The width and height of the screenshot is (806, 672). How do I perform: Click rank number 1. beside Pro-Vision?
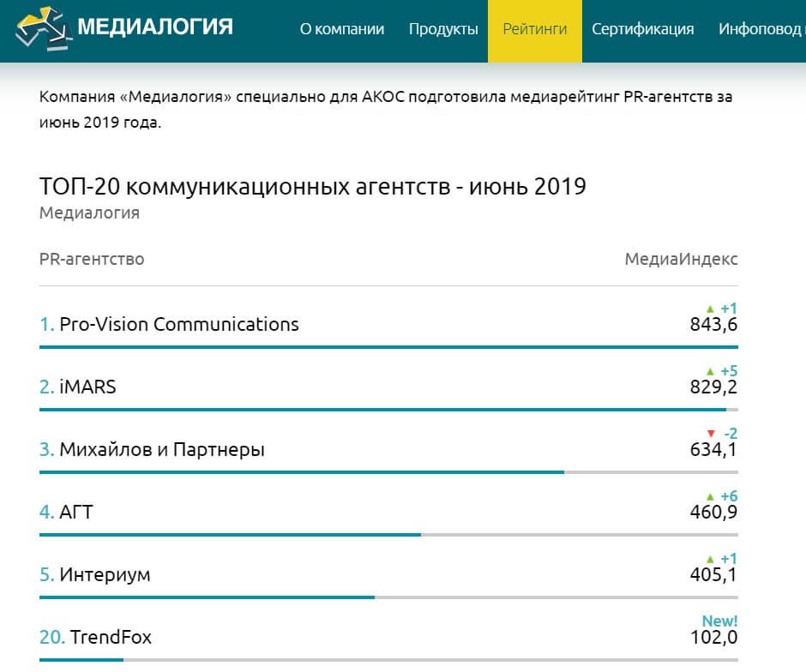point(47,324)
